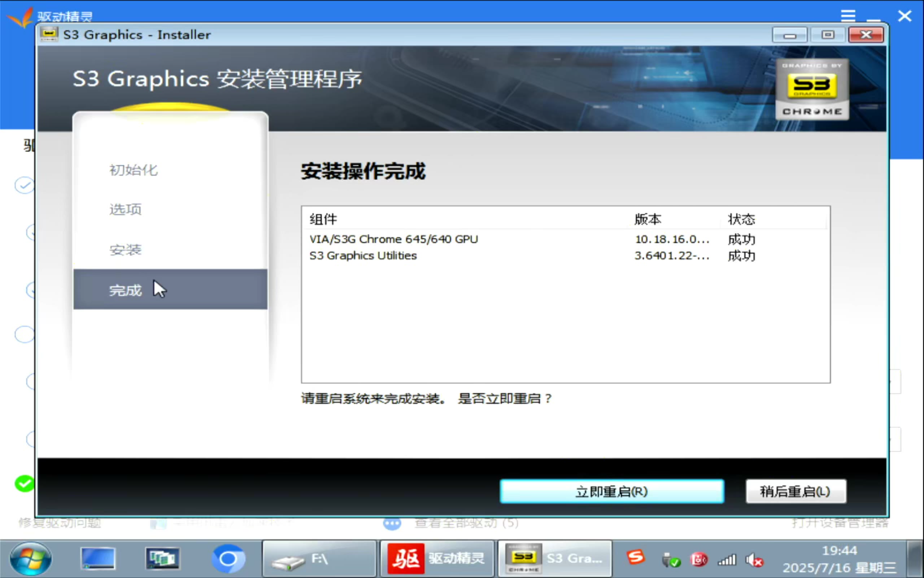Open the Windows Start menu
This screenshot has height=578, width=924.
click(x=31, y=559)
